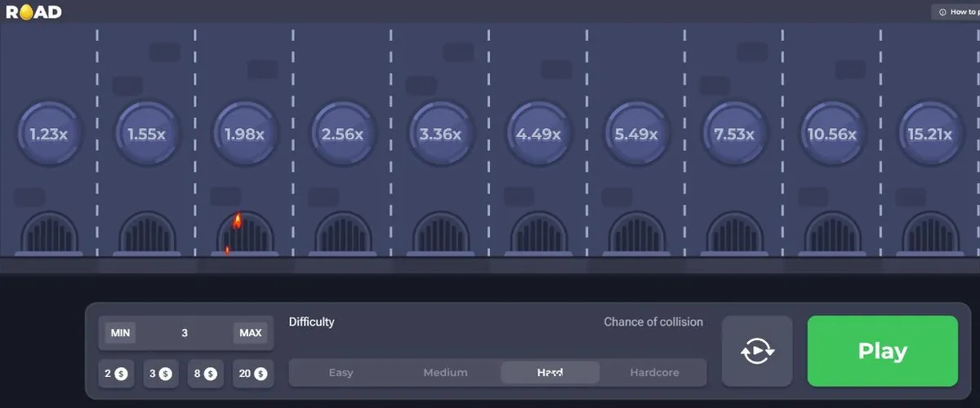Click the 2.56x multiplier coin

tap(343, 135)
